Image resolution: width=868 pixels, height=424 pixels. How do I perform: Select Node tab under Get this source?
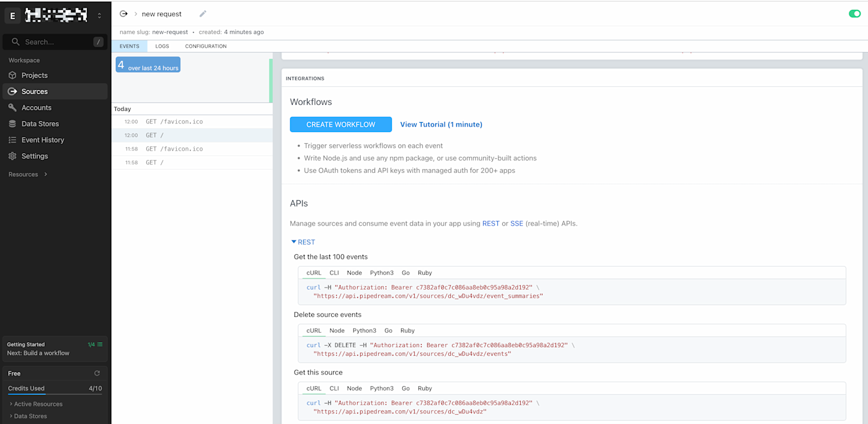click(355, 388)
